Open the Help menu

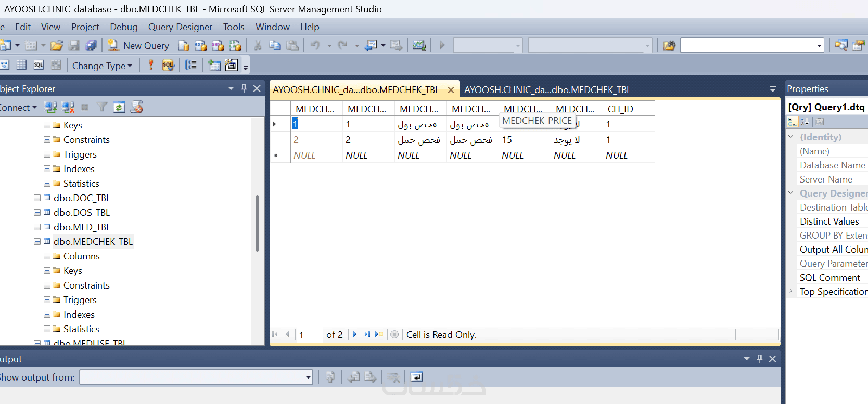(310, 27)
